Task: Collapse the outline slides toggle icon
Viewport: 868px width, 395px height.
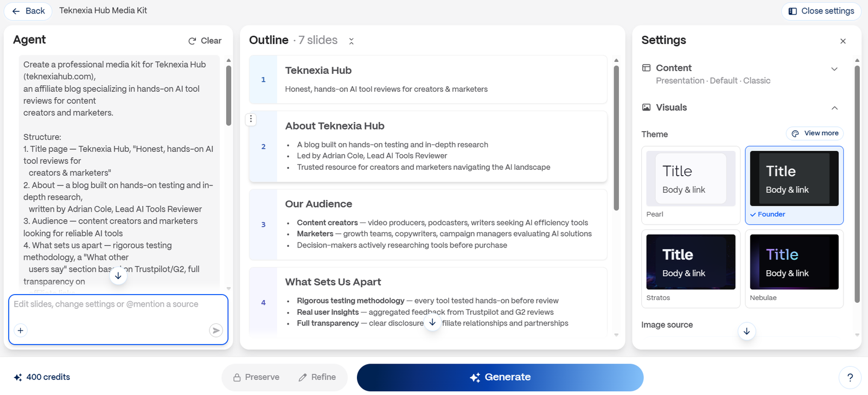Action: click(x=351, y=41)
